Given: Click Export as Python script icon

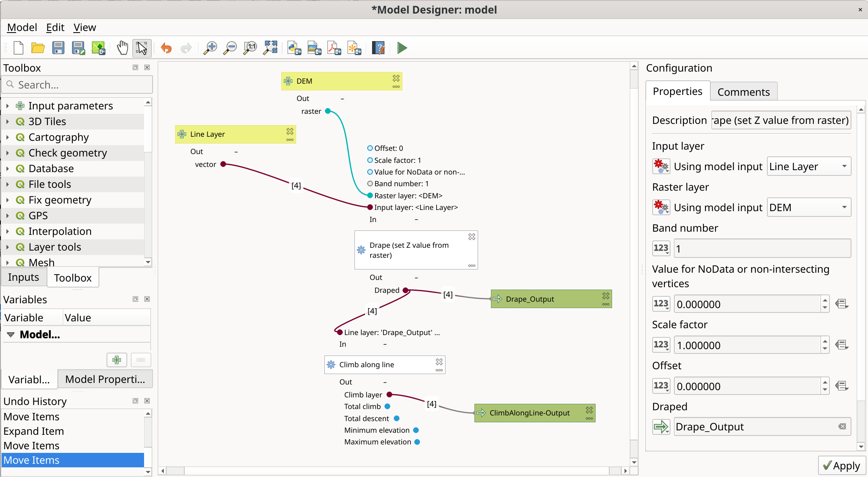Looking at the screenshot, I should (295, 48).
